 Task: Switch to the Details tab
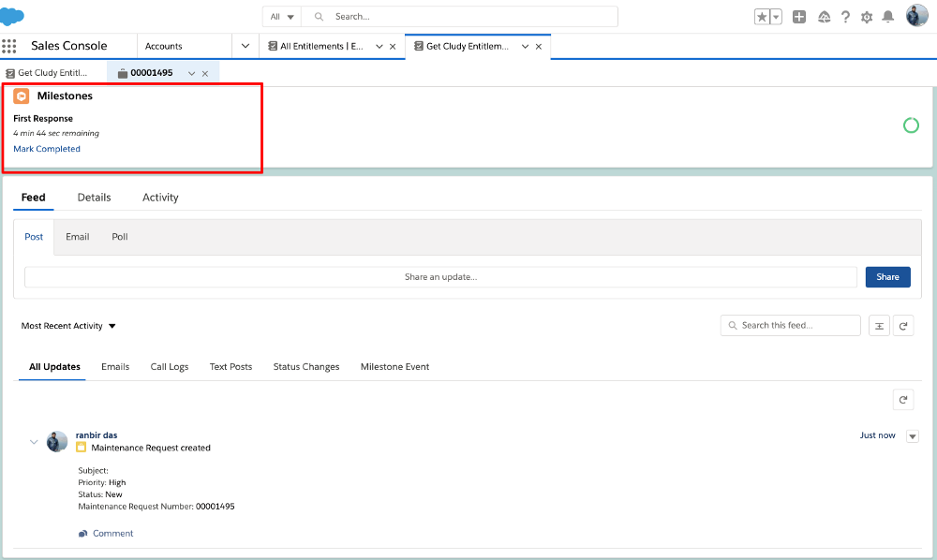click(x=94, y=198)
